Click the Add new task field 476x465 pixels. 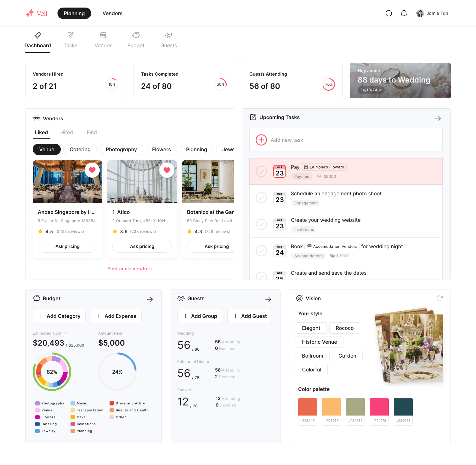tap(346, 140)
